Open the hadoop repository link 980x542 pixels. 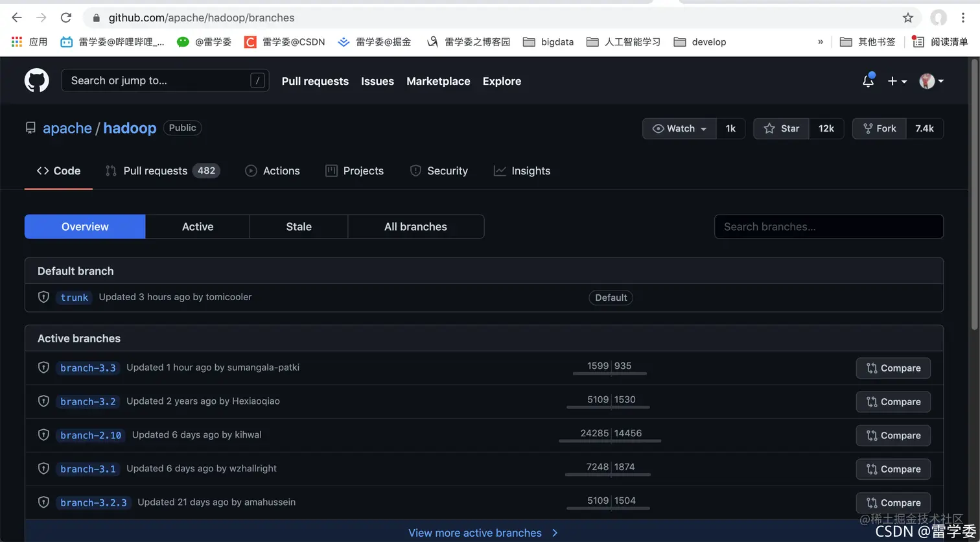click(x=130, y=128)
